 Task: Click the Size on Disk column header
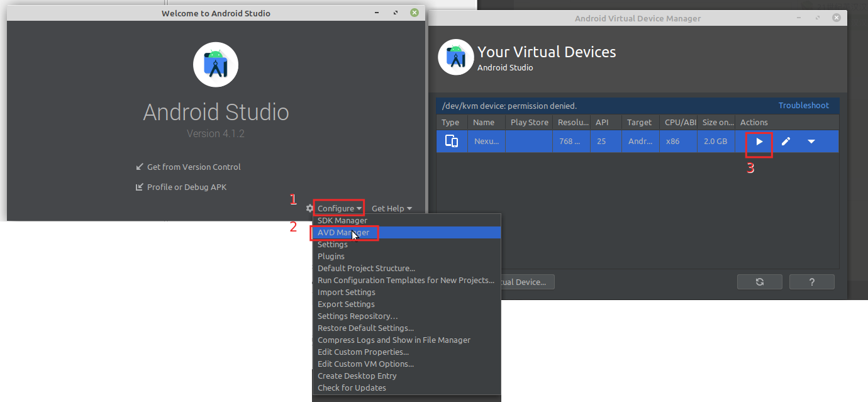point(717,123)
